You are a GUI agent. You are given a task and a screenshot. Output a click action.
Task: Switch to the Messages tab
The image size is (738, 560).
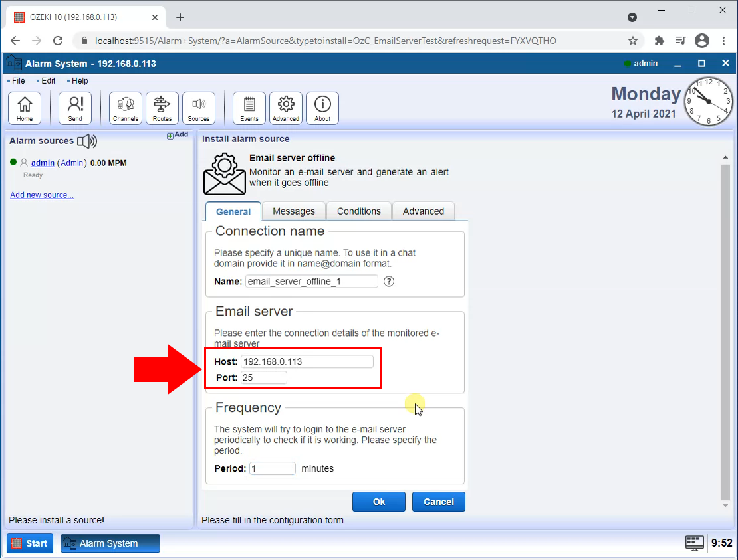point(293,211)
